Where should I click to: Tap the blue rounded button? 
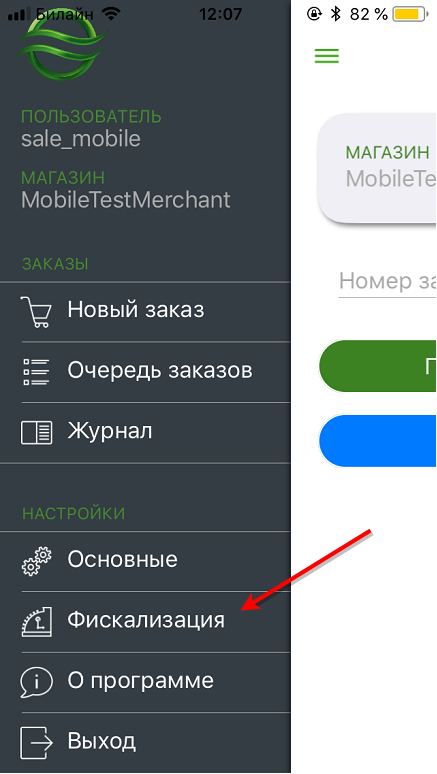click(378, 441)
